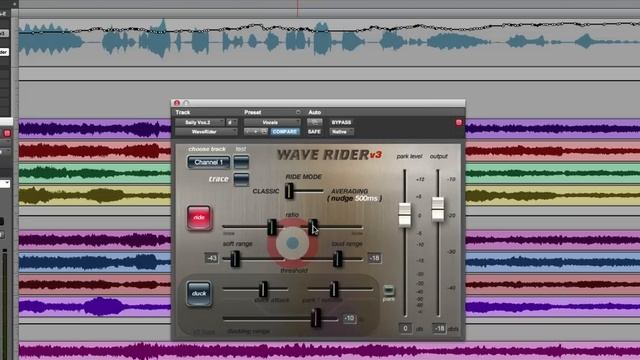The width and height of the screenshot is (640, 360).
Task: Toggle the blue duck button
Action: [x=199, y=293]
